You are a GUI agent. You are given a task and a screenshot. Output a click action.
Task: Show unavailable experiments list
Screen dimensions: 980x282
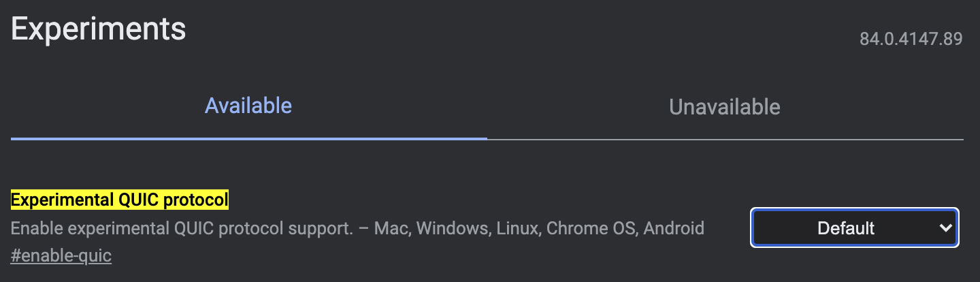point(724,107)
